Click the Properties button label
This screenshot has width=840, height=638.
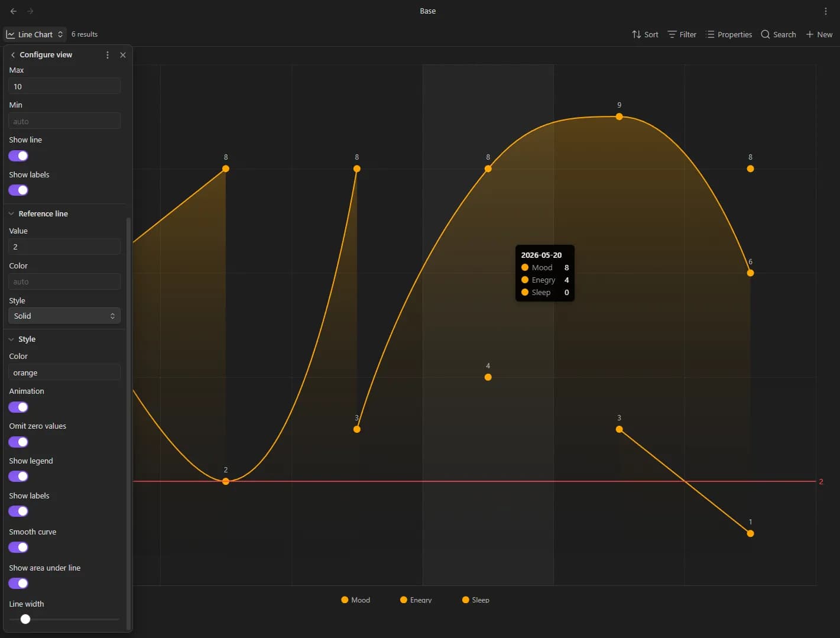(x=735, y=35)
